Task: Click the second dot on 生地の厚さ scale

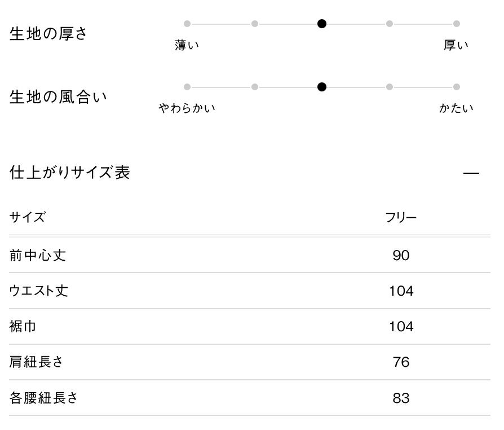Action: pos(255,24)
